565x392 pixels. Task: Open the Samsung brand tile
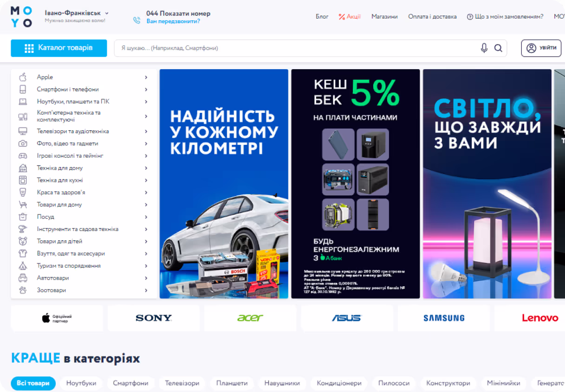[x=444, y=318]
